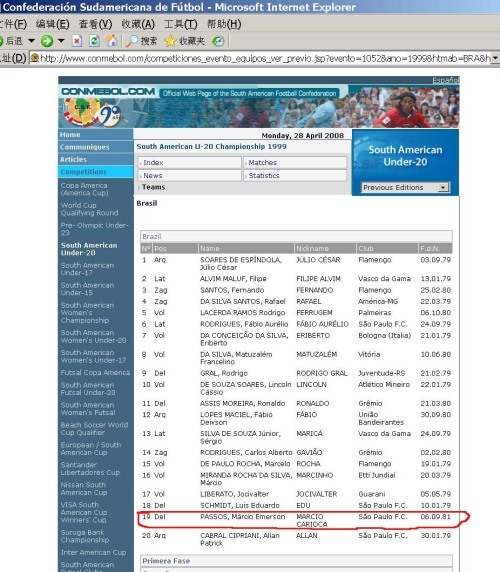Open Beach Soccer World Cup Qualifier link

94,429
